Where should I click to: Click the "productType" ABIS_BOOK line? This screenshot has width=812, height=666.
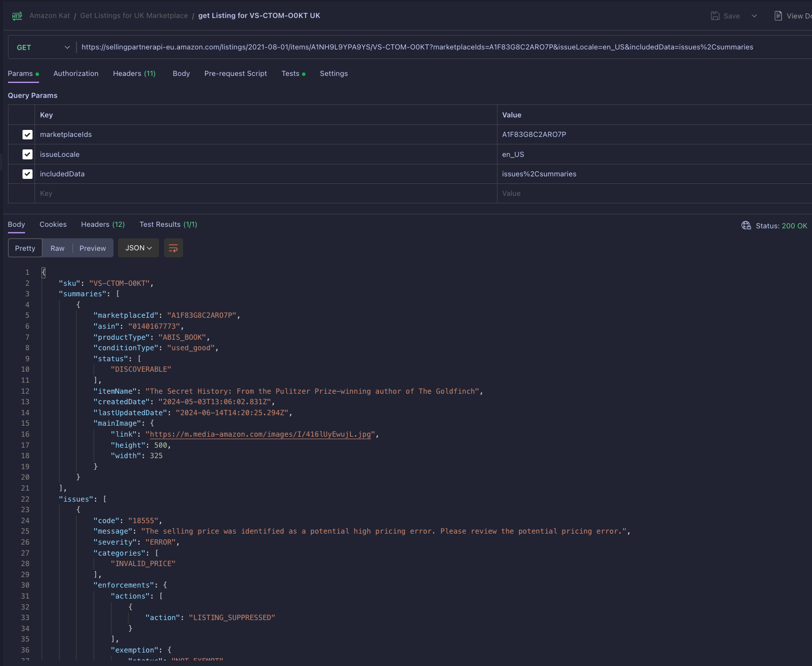pos(151,337)
